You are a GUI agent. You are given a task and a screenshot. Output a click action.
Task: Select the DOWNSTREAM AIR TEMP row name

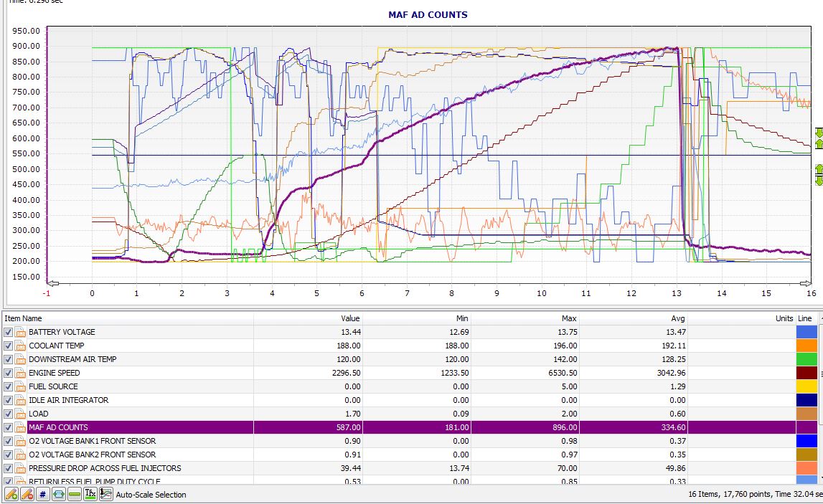72,359
